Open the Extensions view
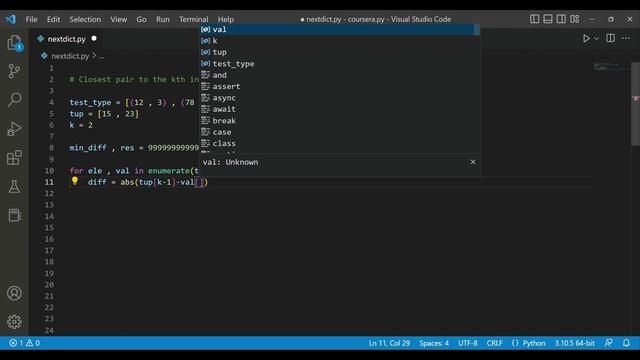Viewport: 640px width, 360px height. (14, 158)
